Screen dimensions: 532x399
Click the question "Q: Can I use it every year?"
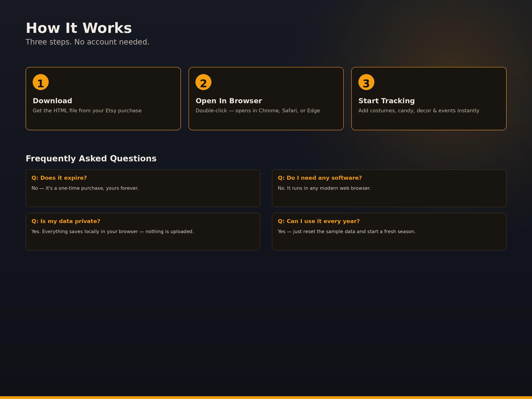(319, 221)
